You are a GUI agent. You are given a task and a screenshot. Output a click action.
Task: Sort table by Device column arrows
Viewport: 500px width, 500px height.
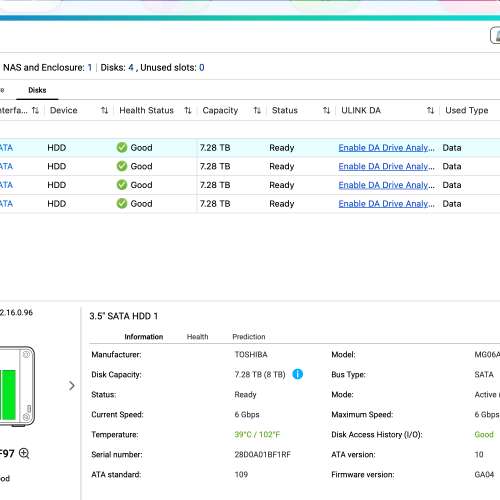(104, 110)
